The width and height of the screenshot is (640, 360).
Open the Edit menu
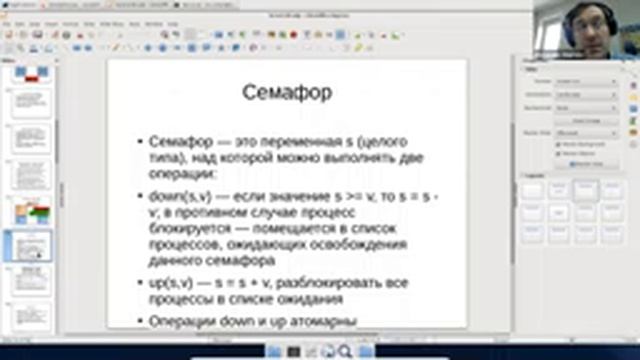20,24
